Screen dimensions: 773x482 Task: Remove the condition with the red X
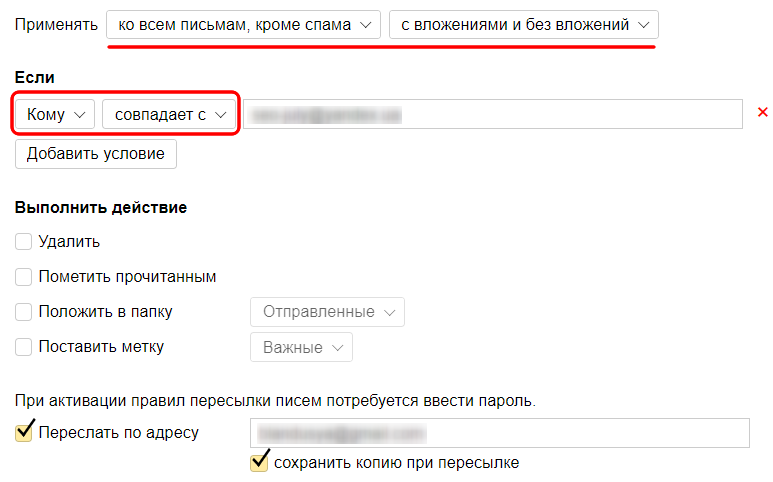pos(762,112)
